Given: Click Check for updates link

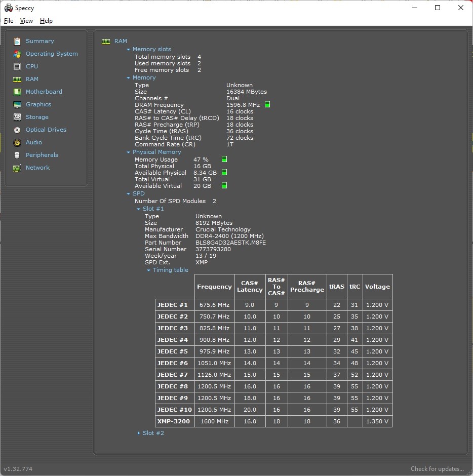Looking at the screenshot, I should pos(437,469).
